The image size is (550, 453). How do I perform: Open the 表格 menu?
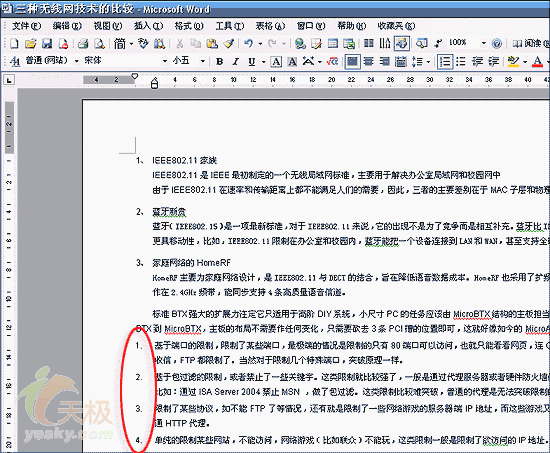[x=270, y=26]
